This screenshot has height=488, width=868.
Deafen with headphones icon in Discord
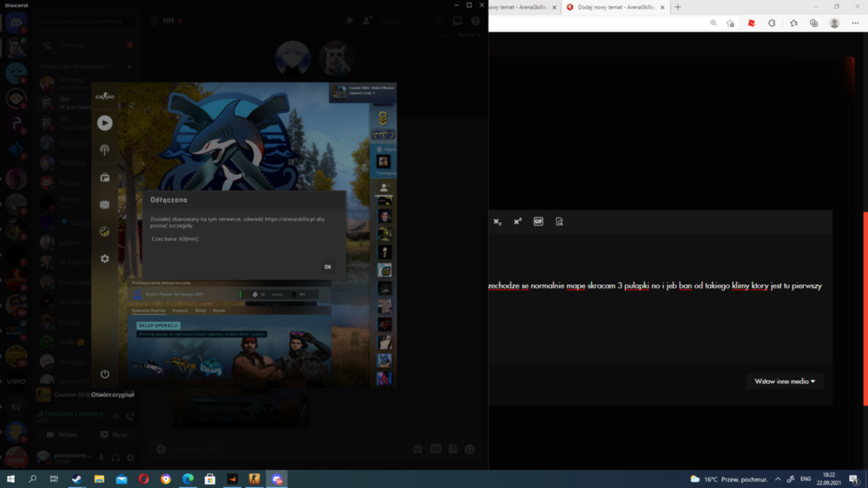[x=115, y=458]
